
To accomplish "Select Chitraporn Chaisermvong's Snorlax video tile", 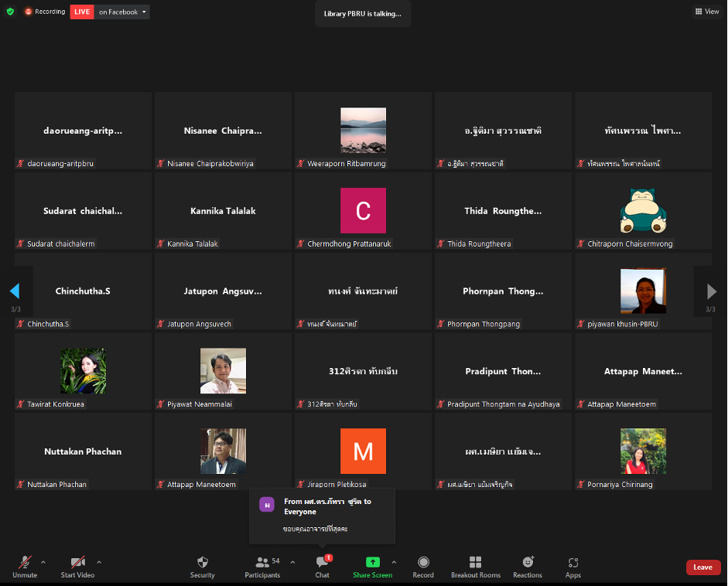I will pos(642,211).
